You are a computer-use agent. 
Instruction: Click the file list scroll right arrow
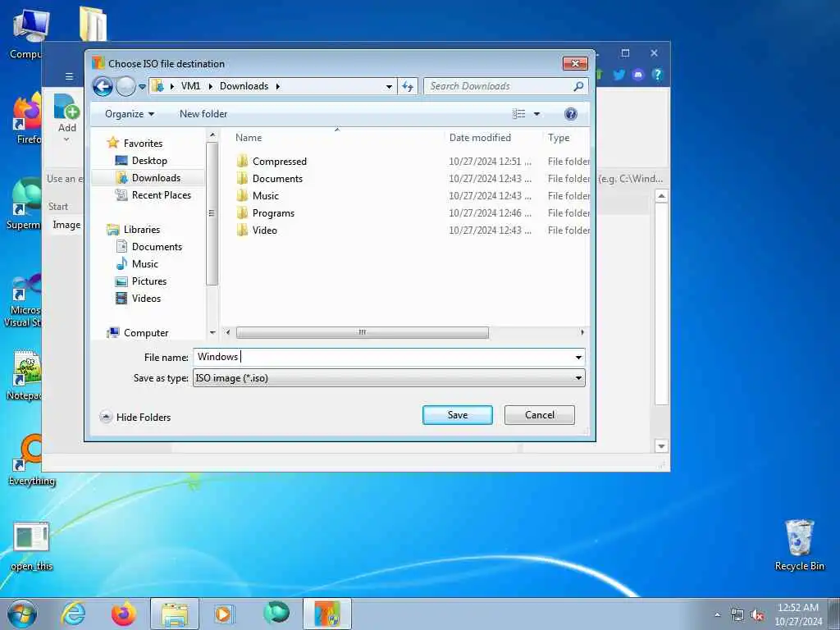pyautogui.click(x=582, y=333)
